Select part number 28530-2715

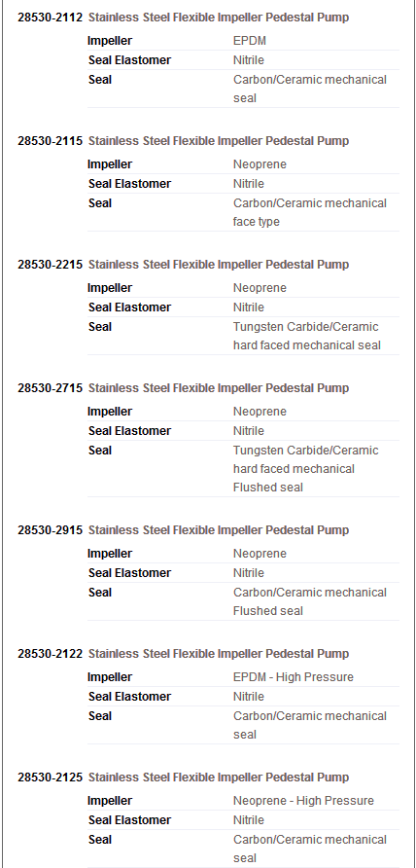(51, 387)
